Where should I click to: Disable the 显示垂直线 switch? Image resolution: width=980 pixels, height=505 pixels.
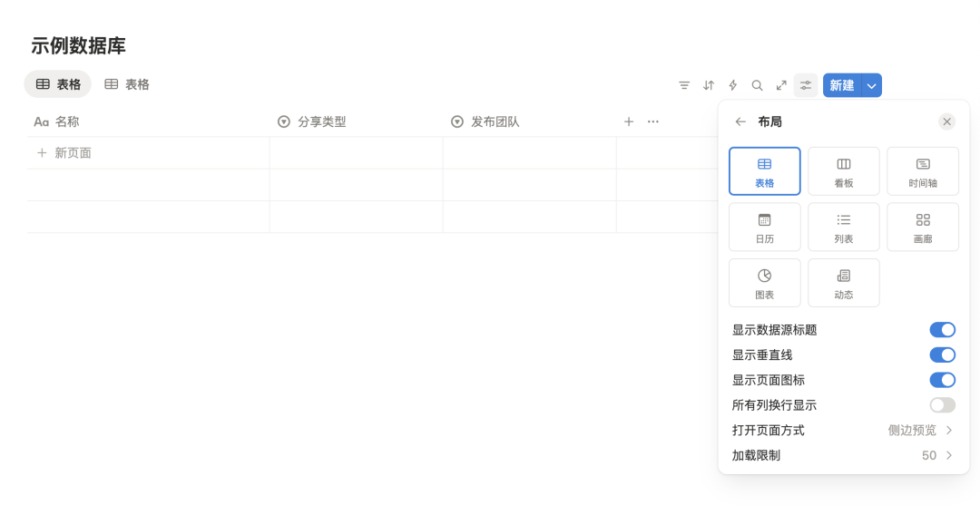(942, 355)
